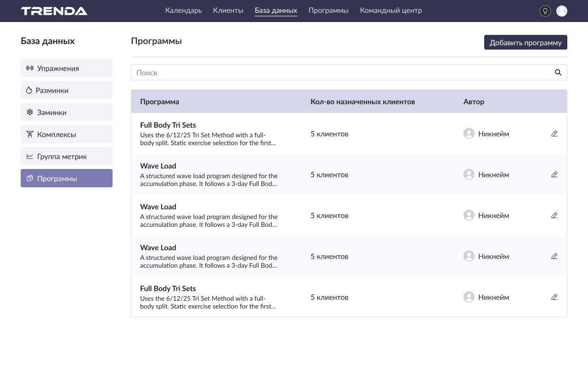Open the user profile avatar menu

tap(561, 11)
